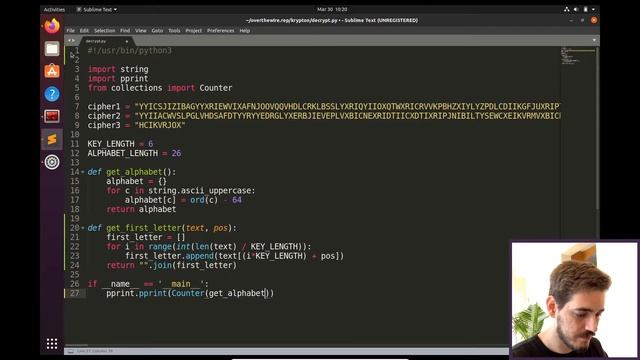The image size is (640, 360).
Task: Click line number 27 in the gutter
Action: click(x=74, y=293)
